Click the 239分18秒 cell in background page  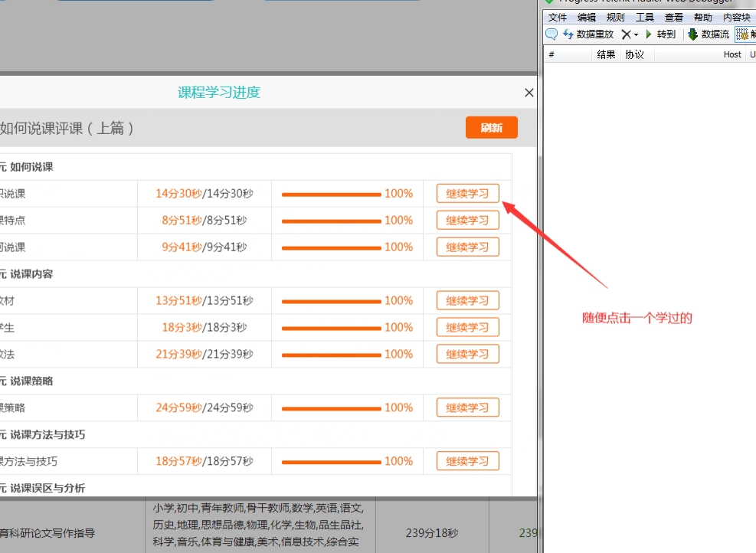coord(432,533)
